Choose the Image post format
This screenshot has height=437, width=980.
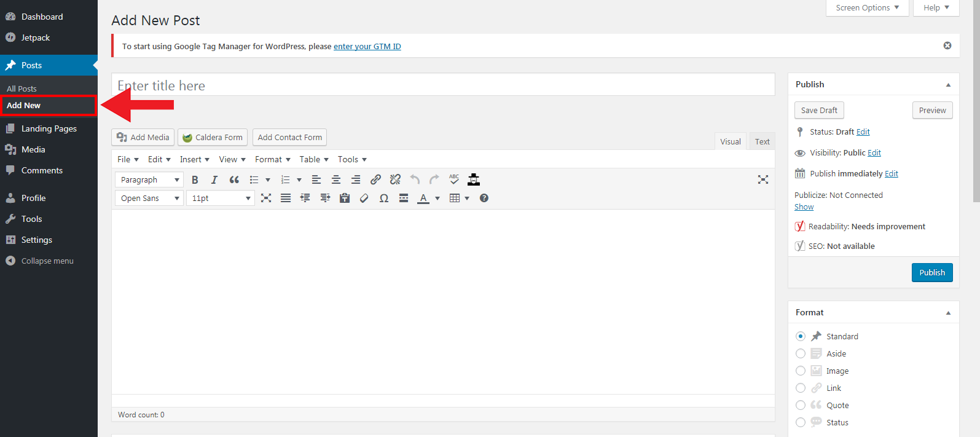click(x=801, y=371)
